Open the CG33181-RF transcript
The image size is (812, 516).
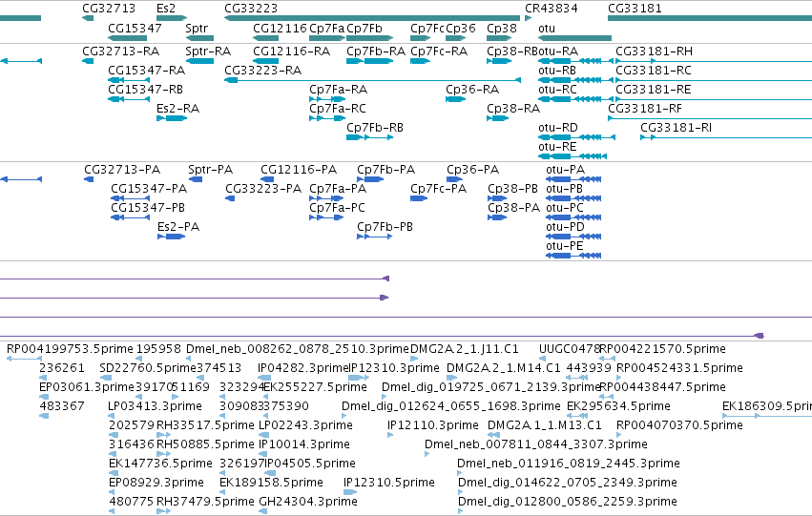(x=645, y=109)
